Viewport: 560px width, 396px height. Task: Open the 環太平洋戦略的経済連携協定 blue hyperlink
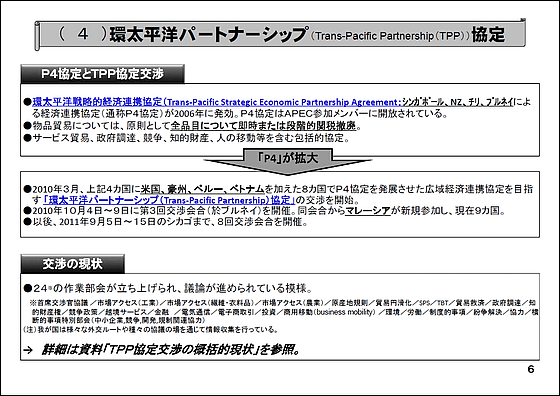pos(217,102)
